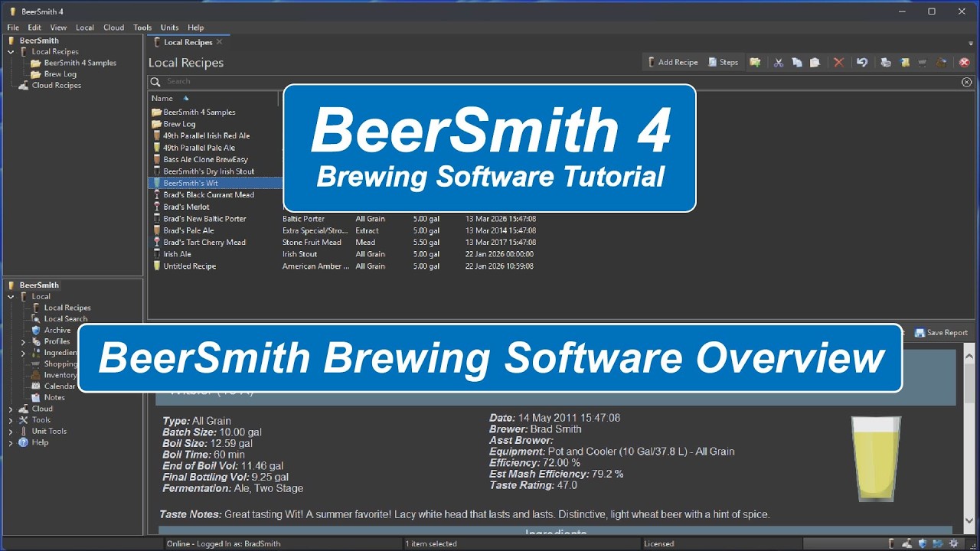Viewport: 980px width, 551px height.
Task: Open the File menu
Action: pos(13,28)
